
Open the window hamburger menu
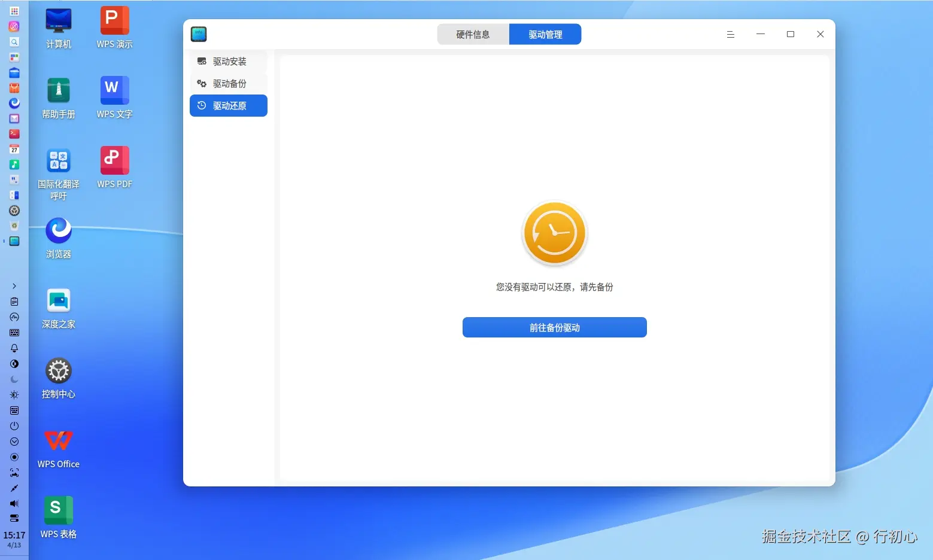point(731,34)
